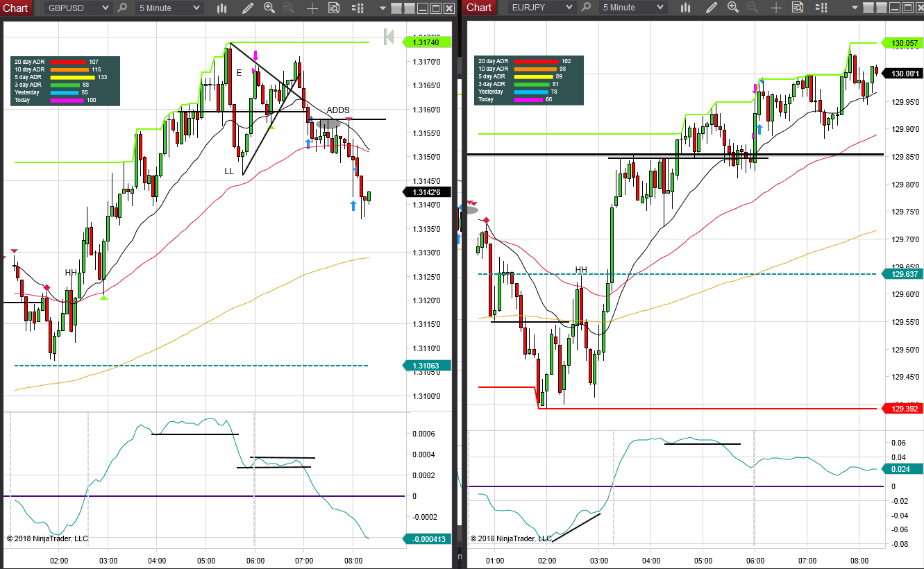Open bar spacing properties icon in EURJPY chart
Screen dimensions: 924x569
(x=822, y=8)
